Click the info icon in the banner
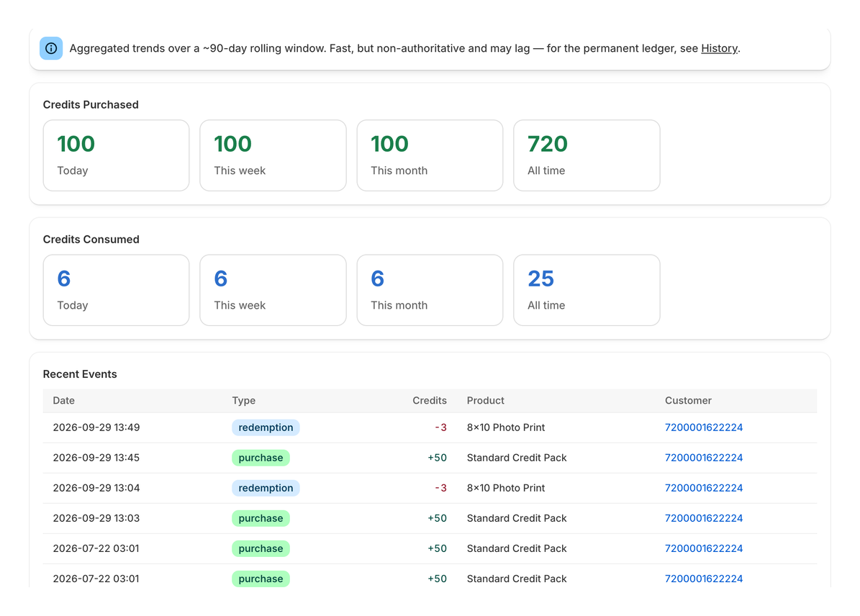The width and height of the screenshot is (860, 616). [x=51, y=48]
